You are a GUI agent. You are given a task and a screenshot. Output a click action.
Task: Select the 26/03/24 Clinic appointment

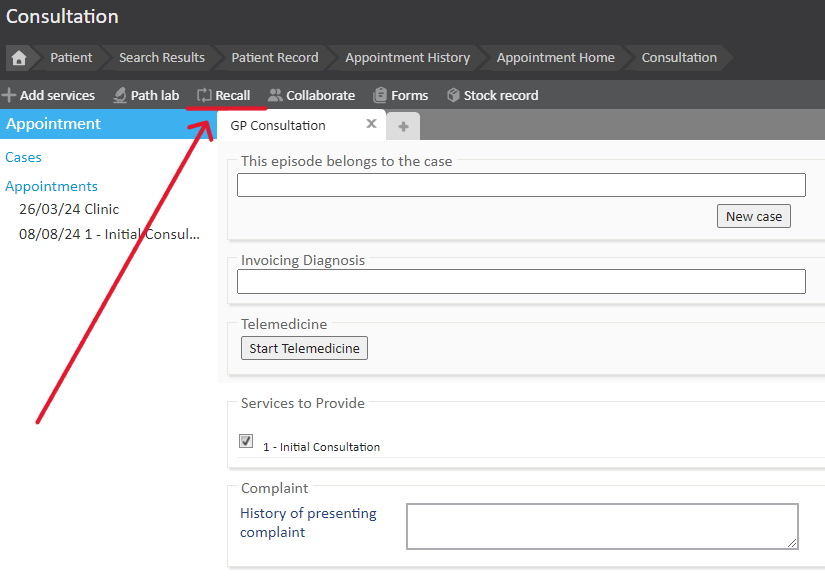click(69, 210)
